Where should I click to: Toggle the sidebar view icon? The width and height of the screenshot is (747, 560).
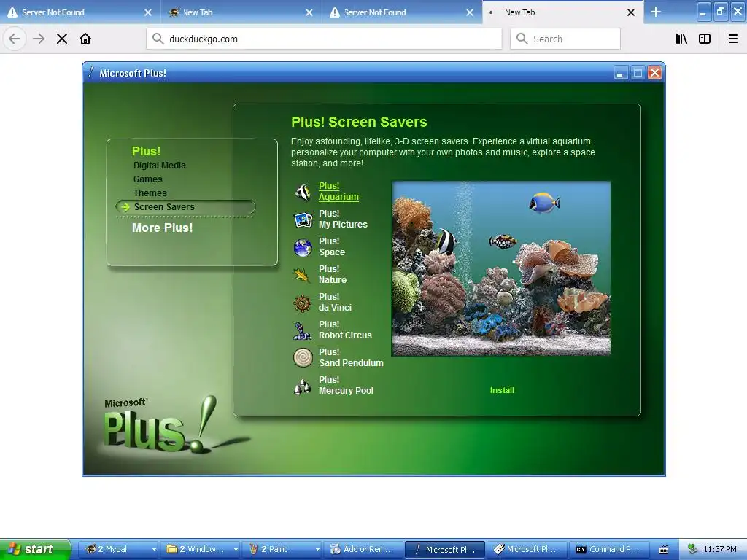705,39
